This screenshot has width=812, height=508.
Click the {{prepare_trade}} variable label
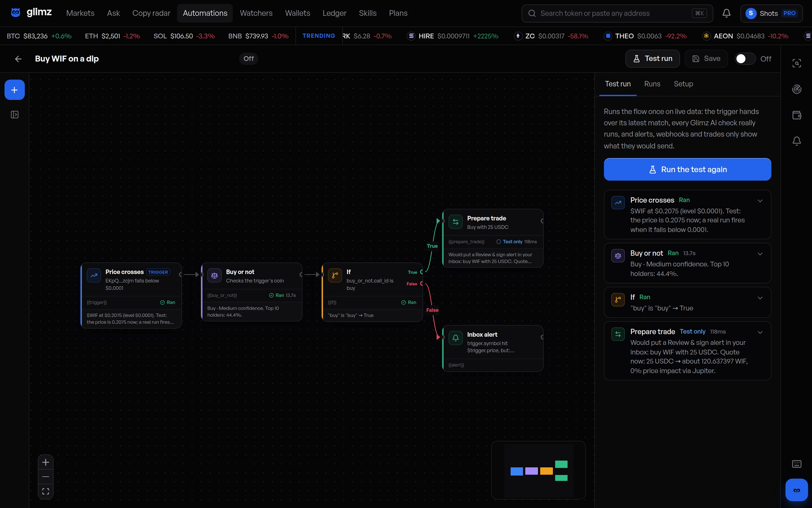[466, 242]
